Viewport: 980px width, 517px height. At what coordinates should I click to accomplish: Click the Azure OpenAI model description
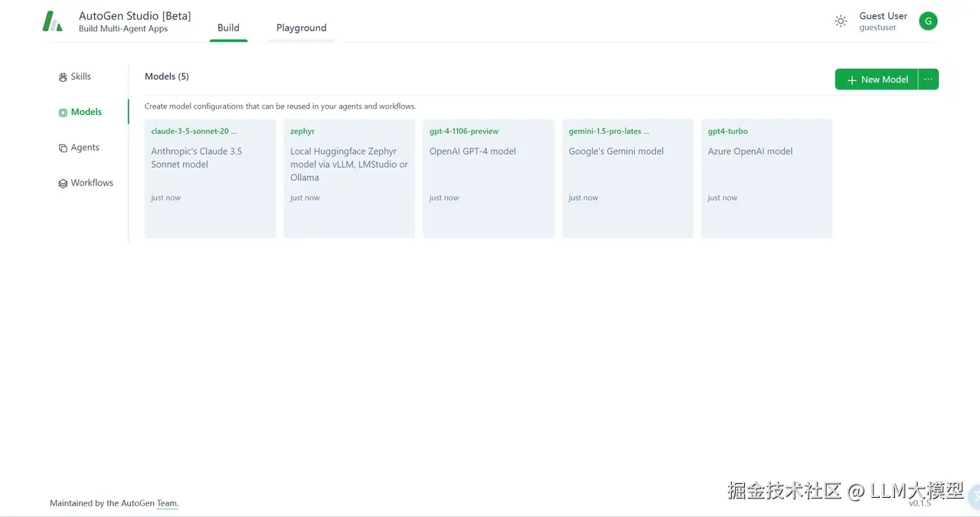pos(750,152)
